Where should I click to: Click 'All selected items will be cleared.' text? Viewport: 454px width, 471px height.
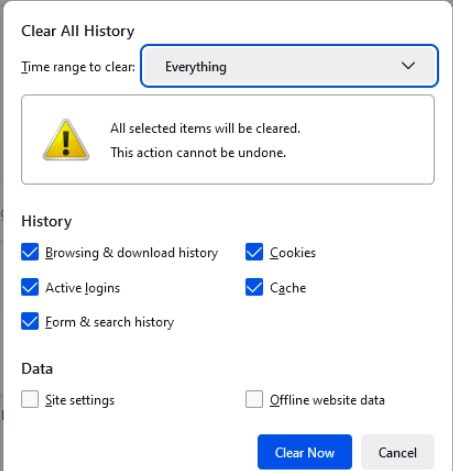(205, 128)
